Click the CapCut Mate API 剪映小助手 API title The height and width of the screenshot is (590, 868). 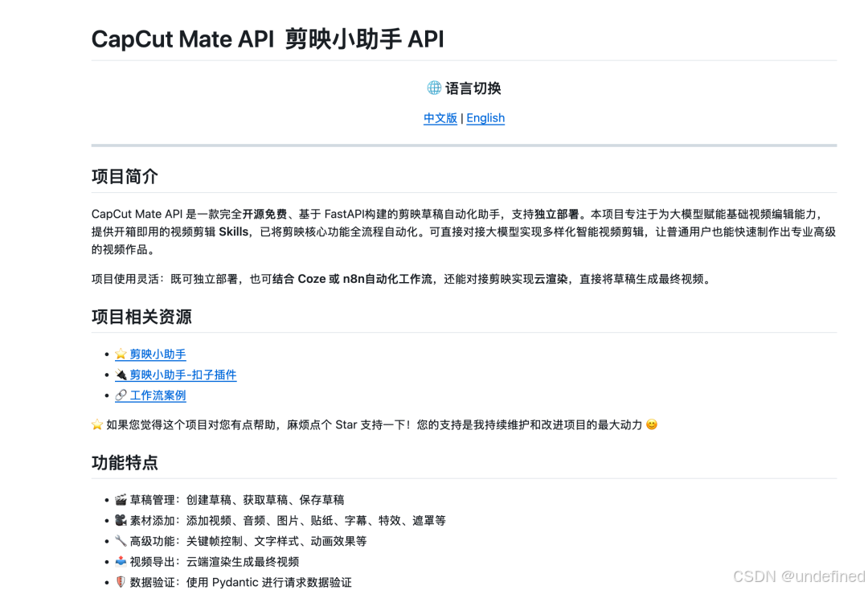pos(268,39)
